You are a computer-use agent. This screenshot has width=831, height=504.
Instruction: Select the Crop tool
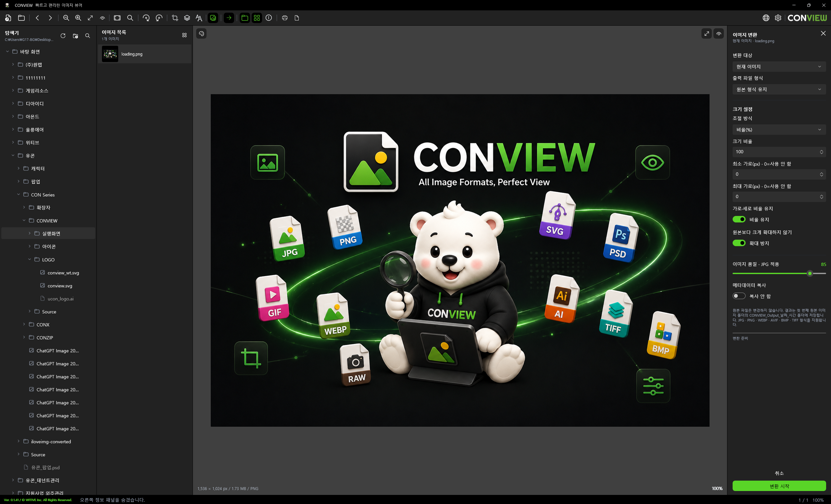tap(175, 18)
